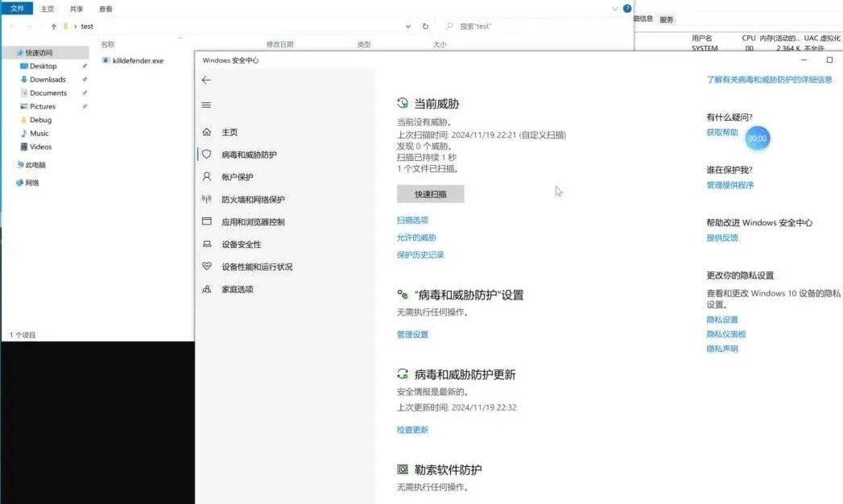Image resolution: width=843 pixels, height=504 pixels.
Task: Open the 主页 ribbon tab in Explorer
Action: point(48,9)
